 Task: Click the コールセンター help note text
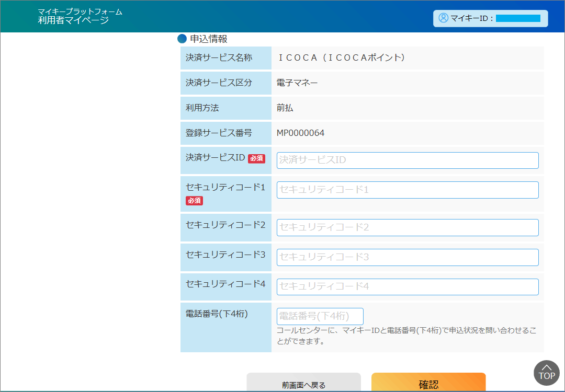click(x=406, y=336)
